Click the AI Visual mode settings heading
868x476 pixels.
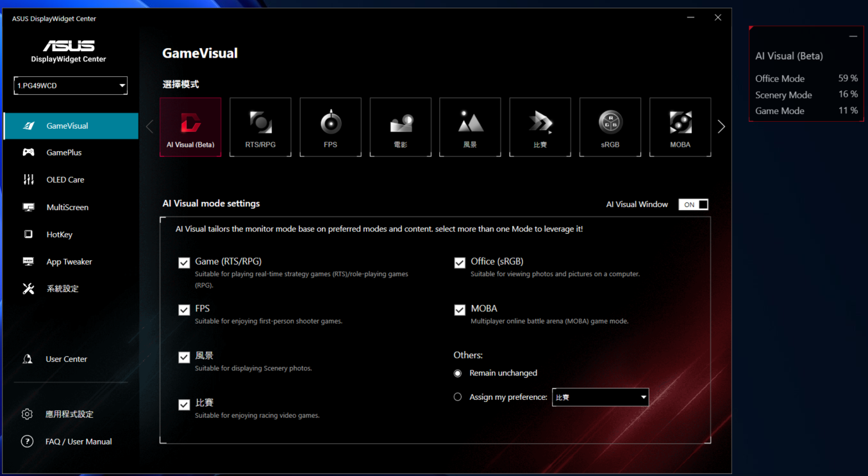[x=211, y=204]
